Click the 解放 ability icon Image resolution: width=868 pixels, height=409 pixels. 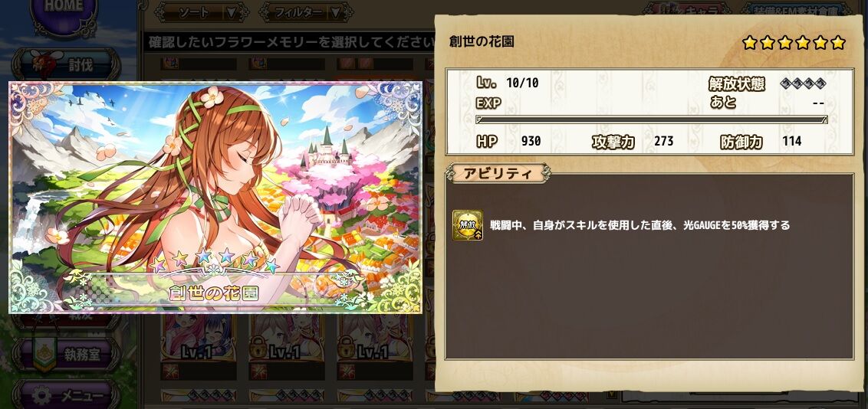pos(467,225)
